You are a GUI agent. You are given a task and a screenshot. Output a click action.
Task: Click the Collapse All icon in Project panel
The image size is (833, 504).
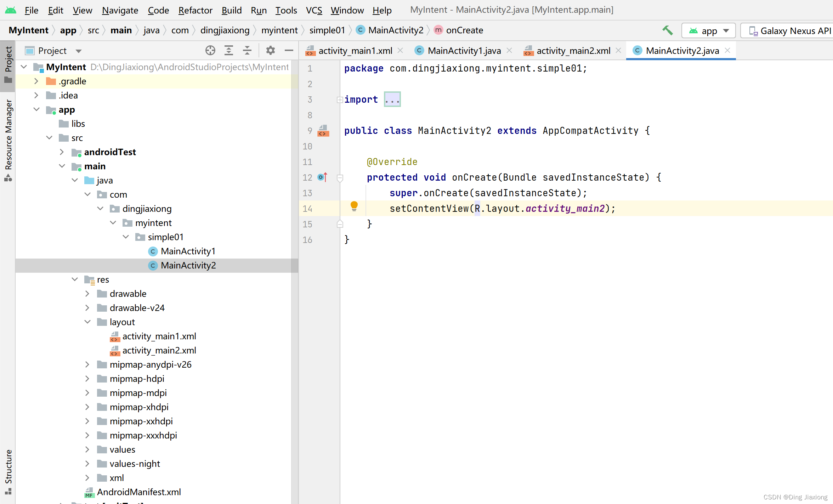coord(247,51)
